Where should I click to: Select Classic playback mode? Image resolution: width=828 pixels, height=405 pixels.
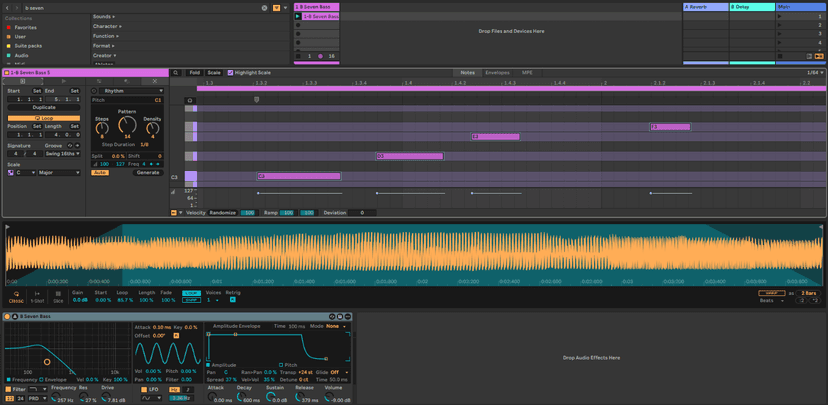click(16, 297)
